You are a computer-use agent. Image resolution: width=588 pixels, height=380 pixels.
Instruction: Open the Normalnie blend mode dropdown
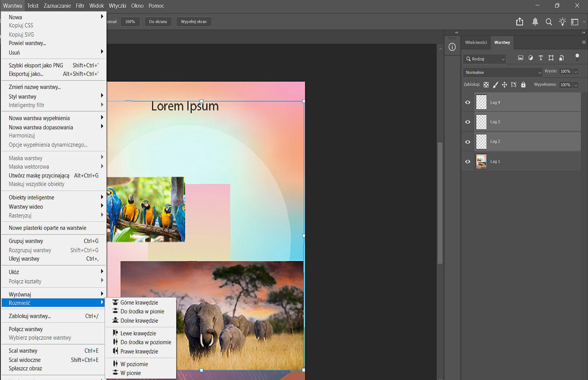502,72
